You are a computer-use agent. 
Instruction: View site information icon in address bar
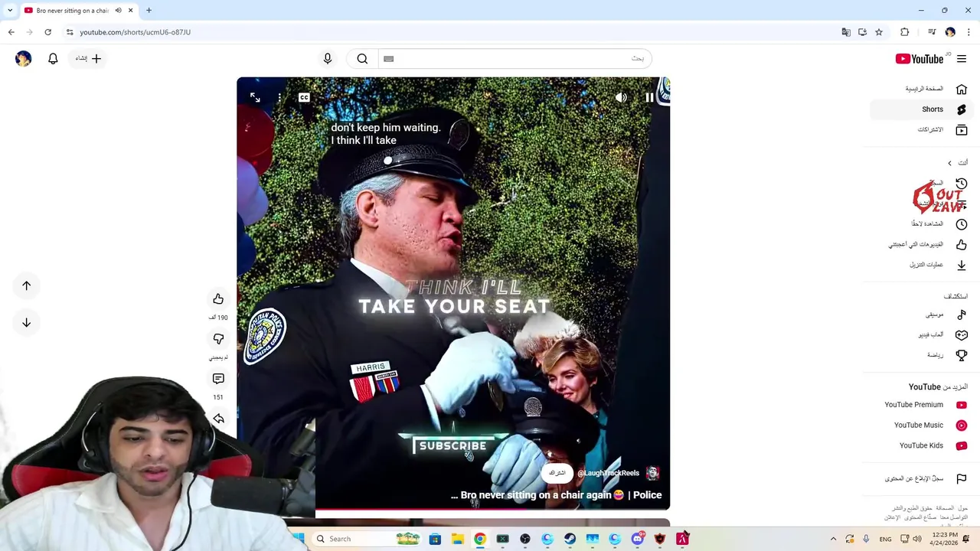pos(70,32)
